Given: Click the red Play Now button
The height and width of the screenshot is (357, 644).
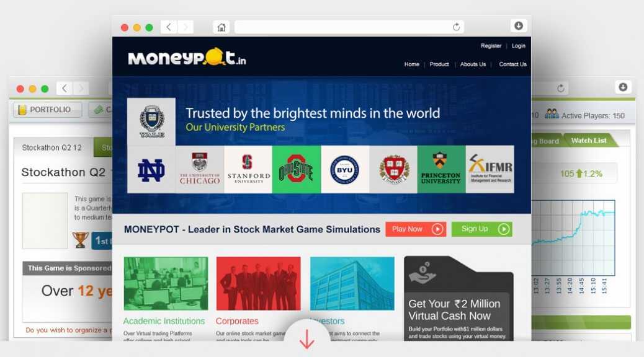Looking at the screenshot, I should tap(416, 229).
